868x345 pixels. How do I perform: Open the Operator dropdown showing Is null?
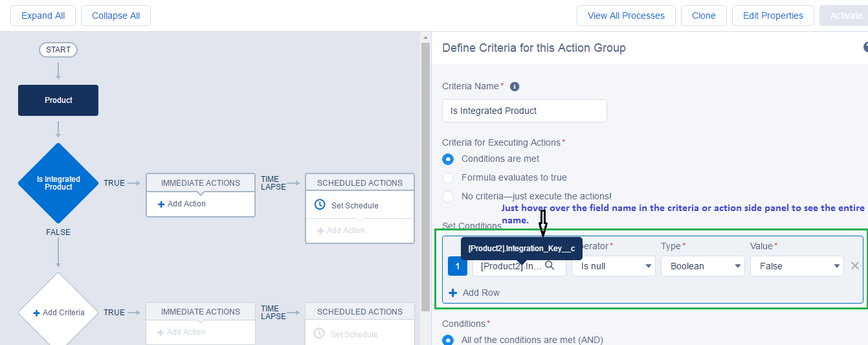[613, 266]
